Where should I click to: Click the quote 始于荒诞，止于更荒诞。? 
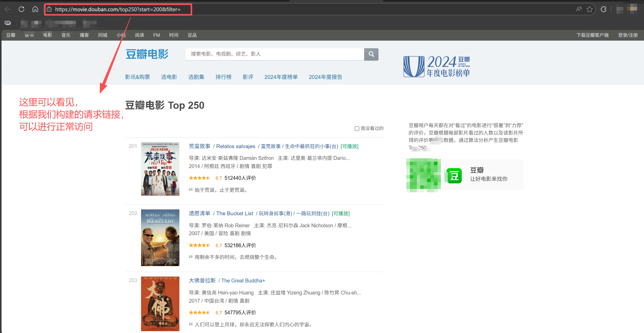(x=221, y=190)
